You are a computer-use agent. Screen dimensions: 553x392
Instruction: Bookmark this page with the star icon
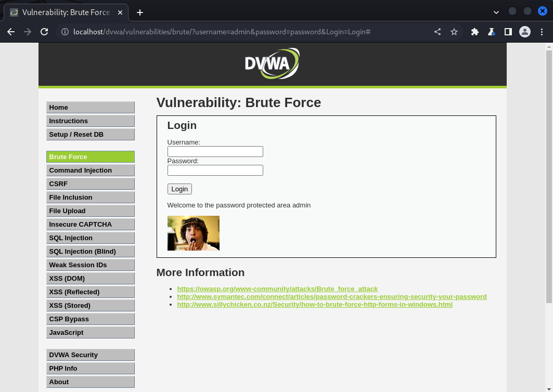(454, 32)
